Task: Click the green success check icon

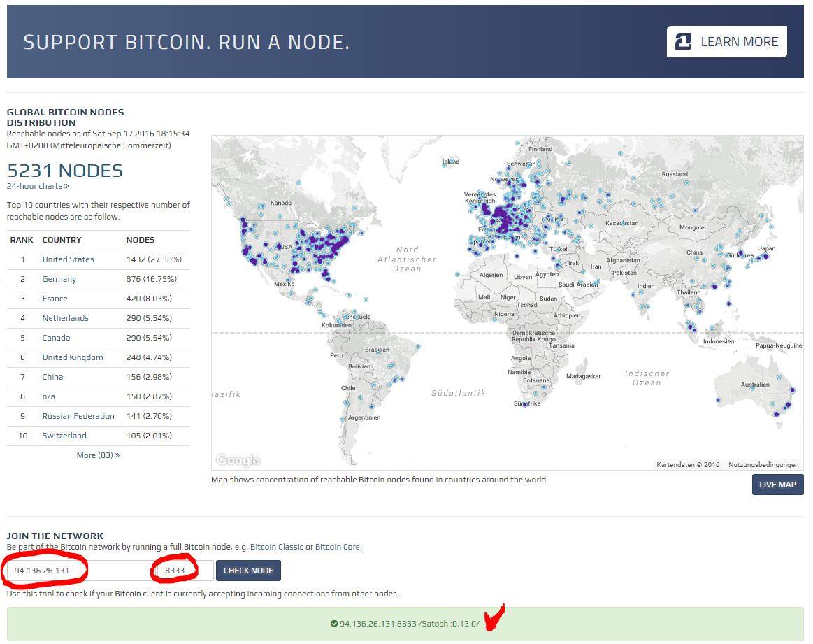Action: point(334,623)
